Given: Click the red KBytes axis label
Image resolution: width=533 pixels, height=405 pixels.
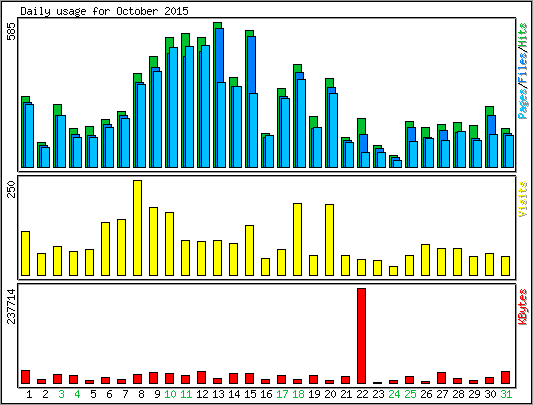Looking at the screenshot, I should coord(523,307).
